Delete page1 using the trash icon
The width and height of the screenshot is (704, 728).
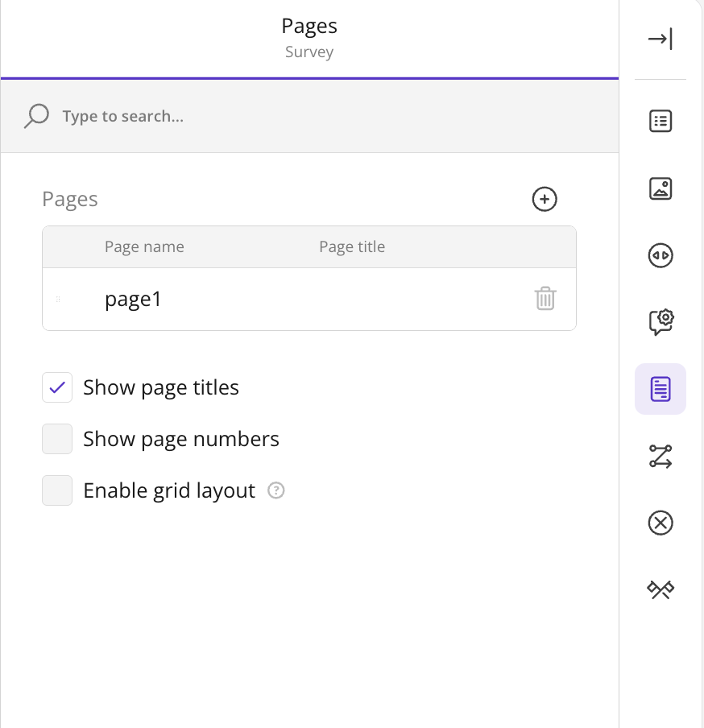tap(545, 299)
